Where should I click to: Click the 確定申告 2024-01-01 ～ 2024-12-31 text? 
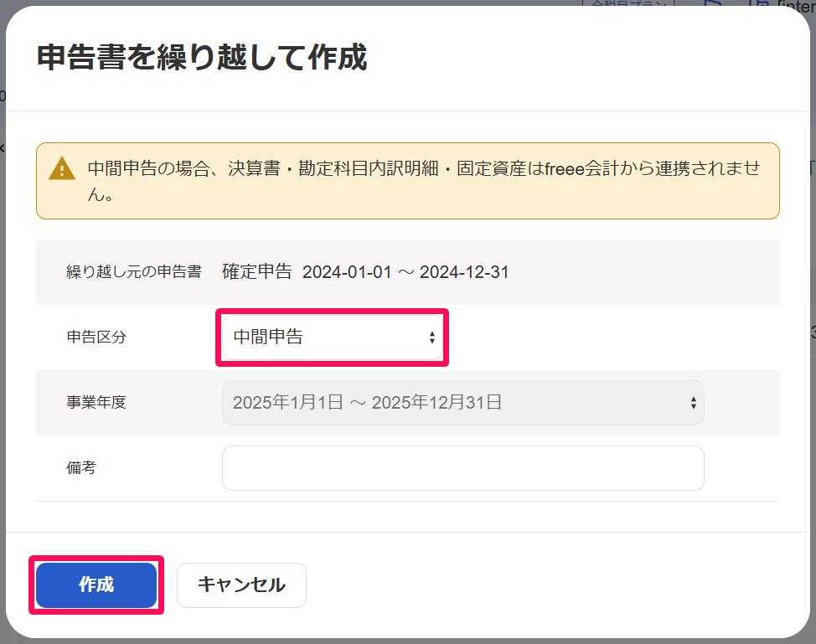[365, 271]
